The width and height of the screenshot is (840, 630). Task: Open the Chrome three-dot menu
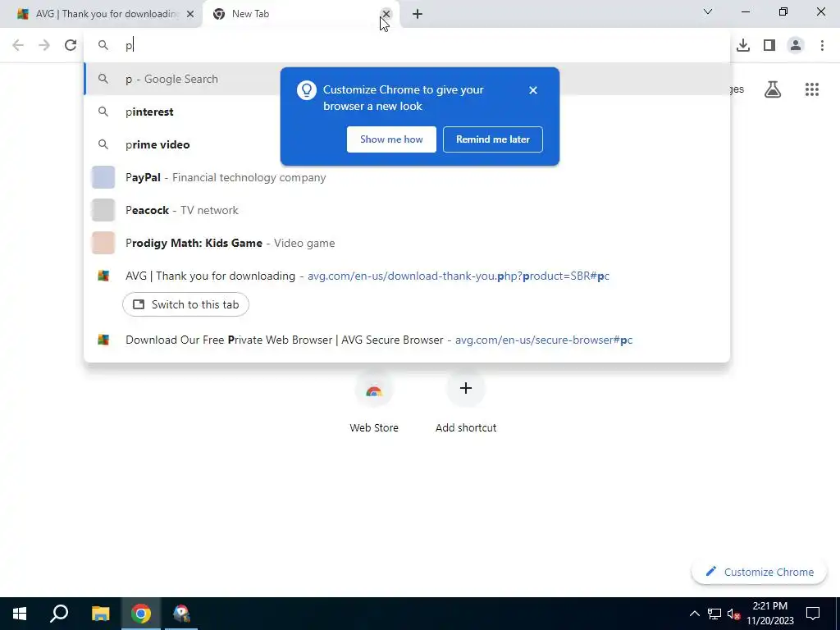pyautogui.click(x=822, y=46)
